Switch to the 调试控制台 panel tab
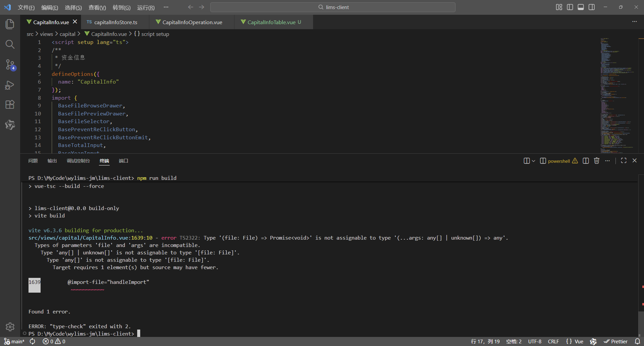Screen dimensions: 644x346 [78, 161]
